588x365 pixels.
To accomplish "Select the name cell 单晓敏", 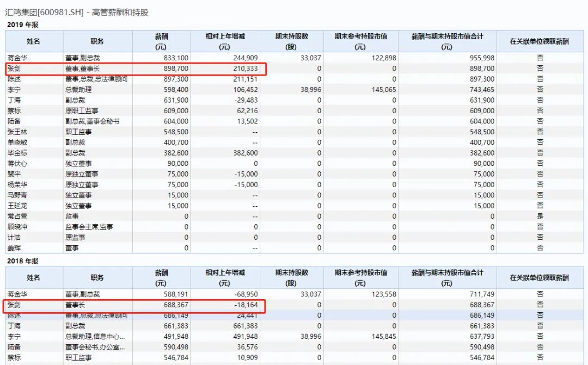I will tap(17, 143).
